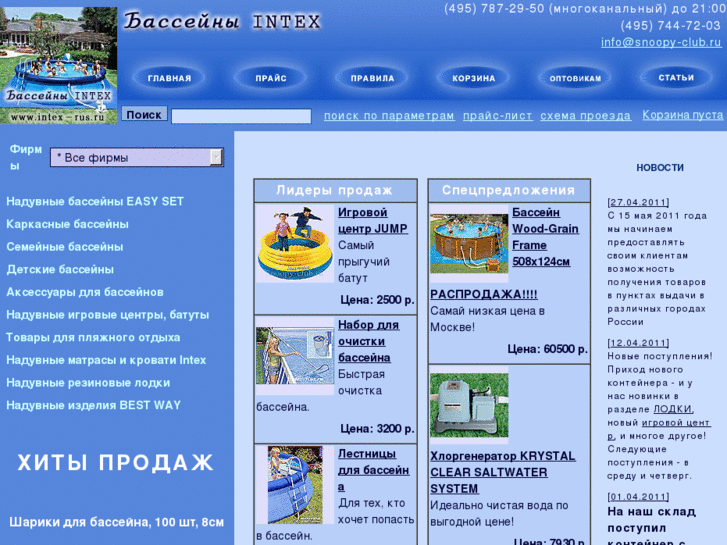This screenshot has width=727, height=545.
Task: Open the прайс-лист link
Action: 497,115
